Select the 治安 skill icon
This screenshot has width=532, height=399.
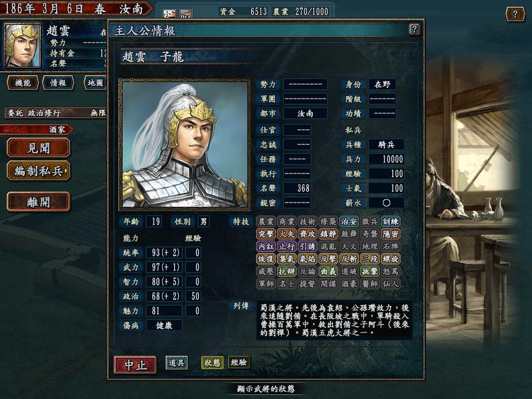coord(349,221)
